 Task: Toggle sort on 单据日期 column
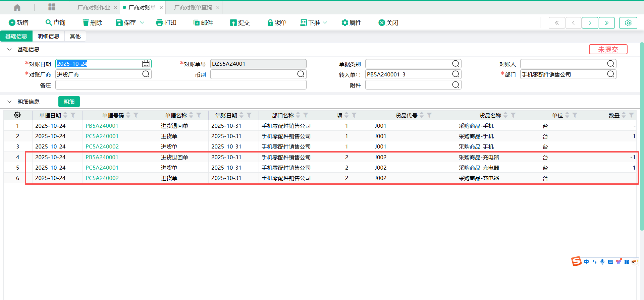(65, 115)
